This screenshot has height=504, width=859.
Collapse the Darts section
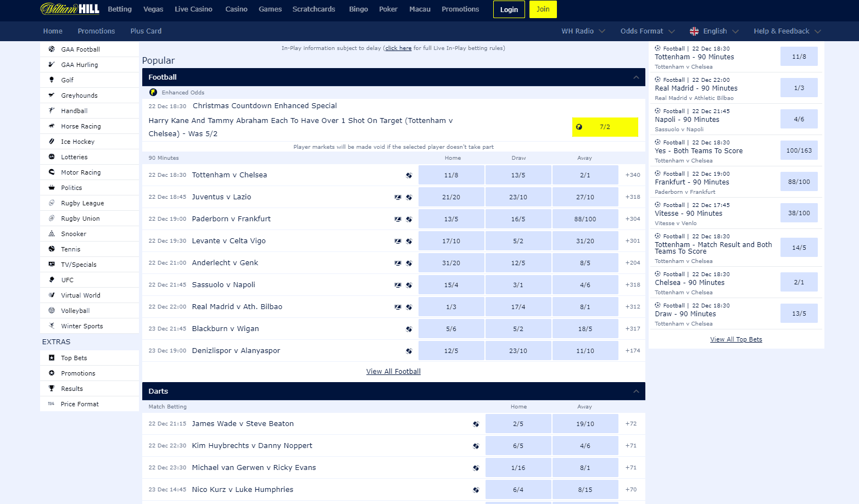(635, 391)
